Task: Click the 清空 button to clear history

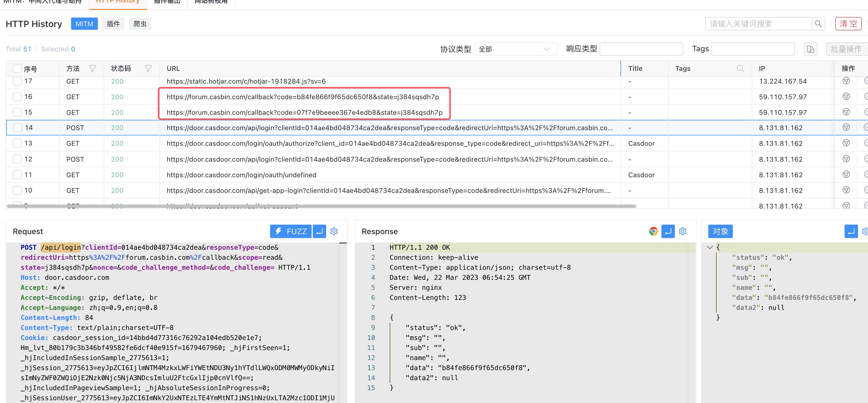Action: pos(848,24)
